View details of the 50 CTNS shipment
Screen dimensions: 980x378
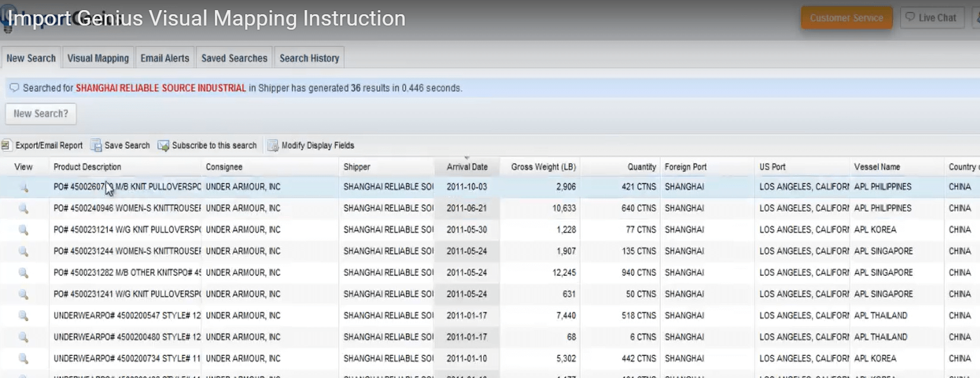(x=24, y=294)
